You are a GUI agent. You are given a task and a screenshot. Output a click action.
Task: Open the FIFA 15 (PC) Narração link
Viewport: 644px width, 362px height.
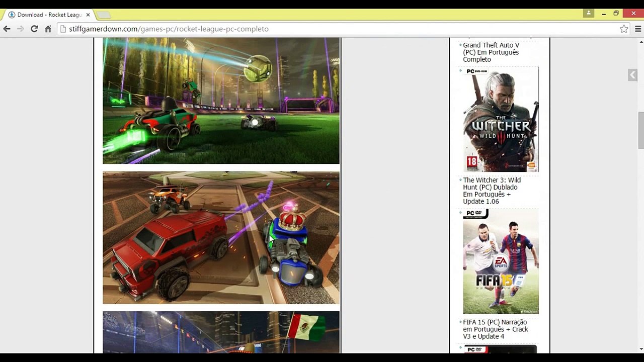[496, 329]
